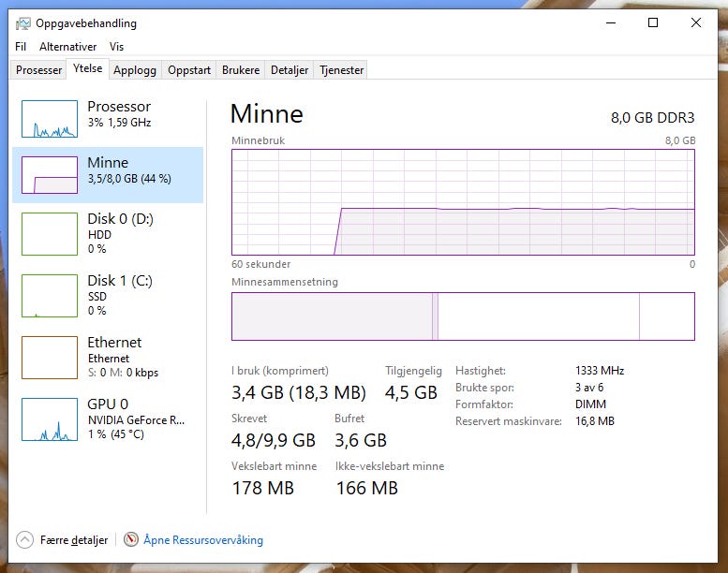
Task: Click the Minnesammensetning memory composition bar
Action: [463, 316]
